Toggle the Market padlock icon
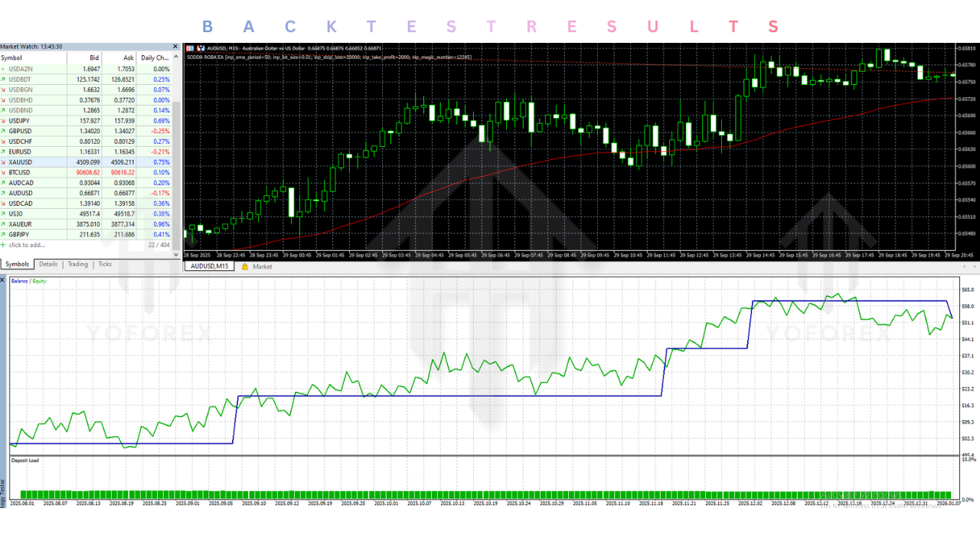 pyautogui.click(x=245, y=266)
